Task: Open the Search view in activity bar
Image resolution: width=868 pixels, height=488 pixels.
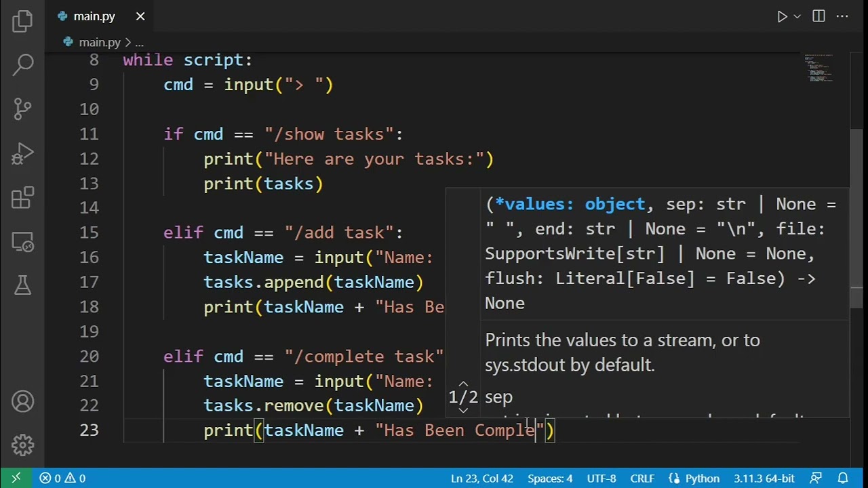Action: tap(22, 64)
